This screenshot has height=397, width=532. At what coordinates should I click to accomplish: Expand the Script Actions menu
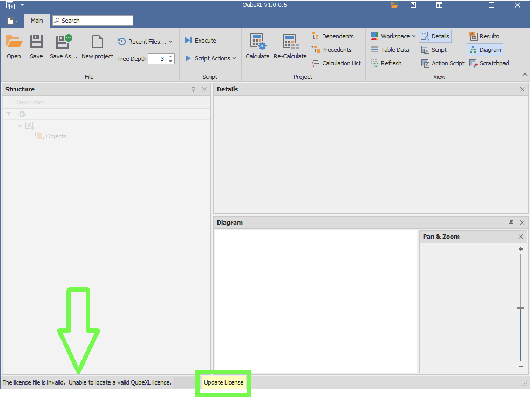211,58
